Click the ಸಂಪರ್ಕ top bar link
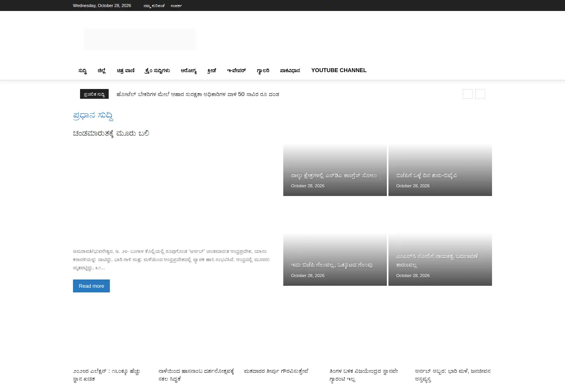The width and height of the screenshot is (565, 392). [x=176, y=6]
